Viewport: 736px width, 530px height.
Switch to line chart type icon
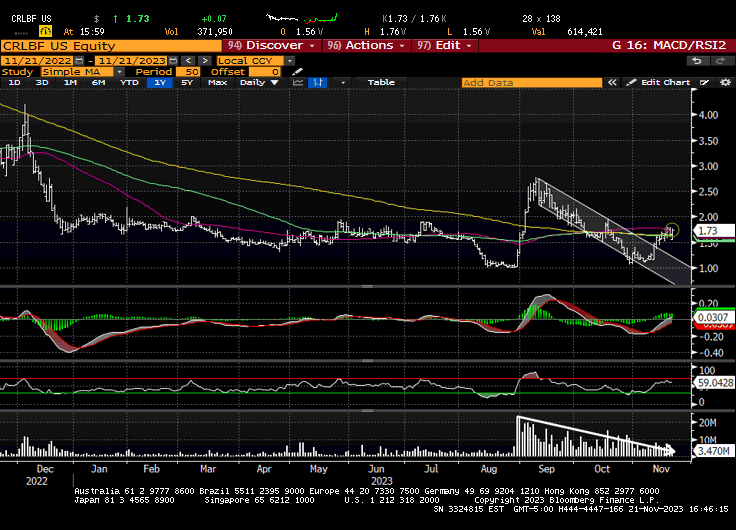pyautogui.click(x=298, y=83)
